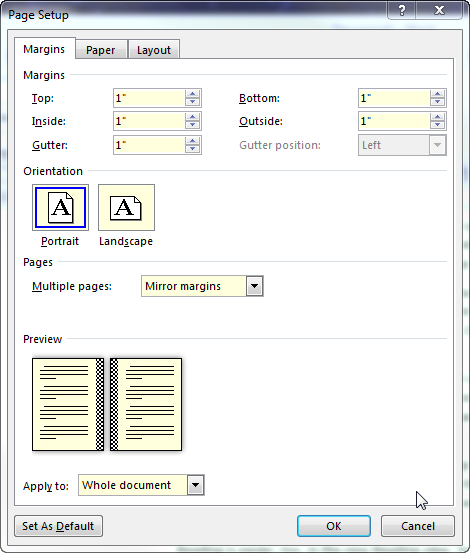The width and height of the screenshot is (470, 553).
Task: Click the Help question mark button
Action: 402,10
